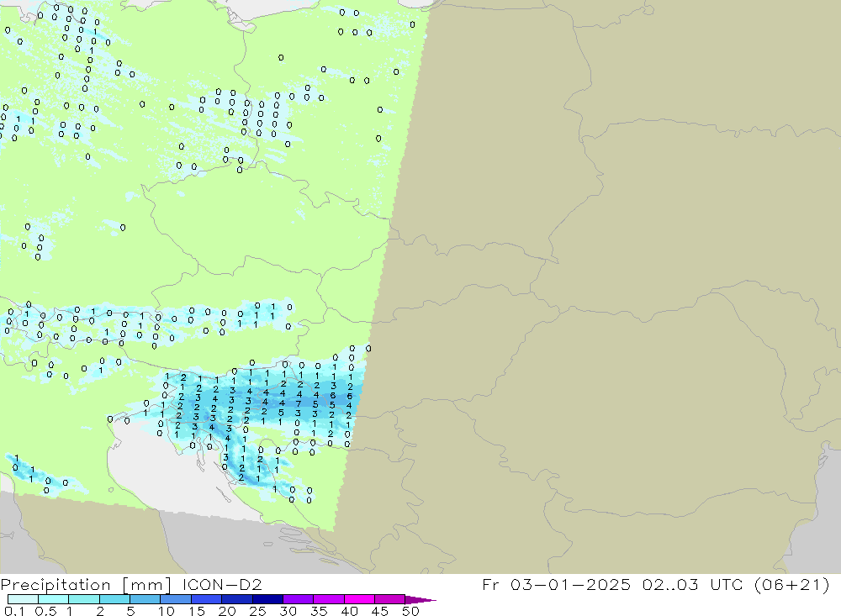The height and width of the screenshot is (616, 841).
Task: Click the legend label '25'
Action: tap(257, 611)
